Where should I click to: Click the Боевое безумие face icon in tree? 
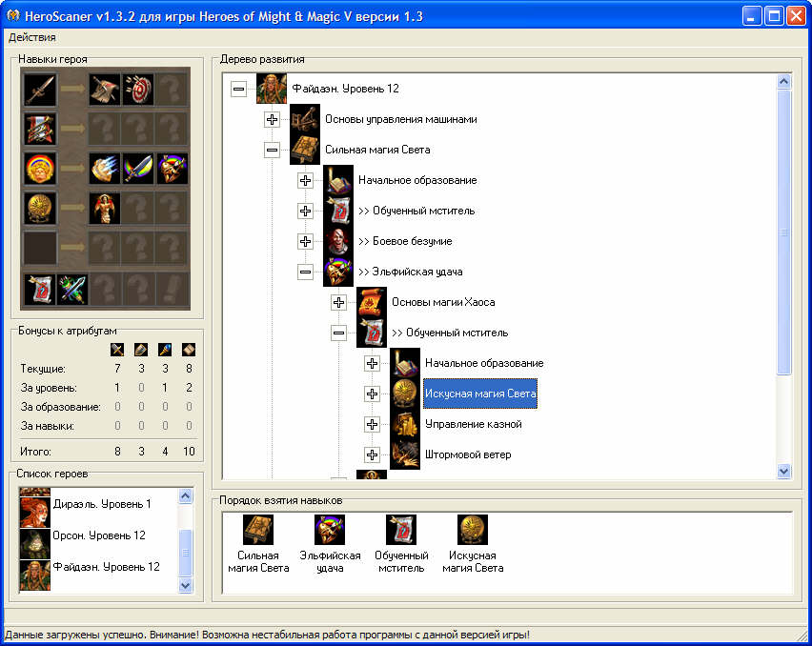[x=338, y=241]
